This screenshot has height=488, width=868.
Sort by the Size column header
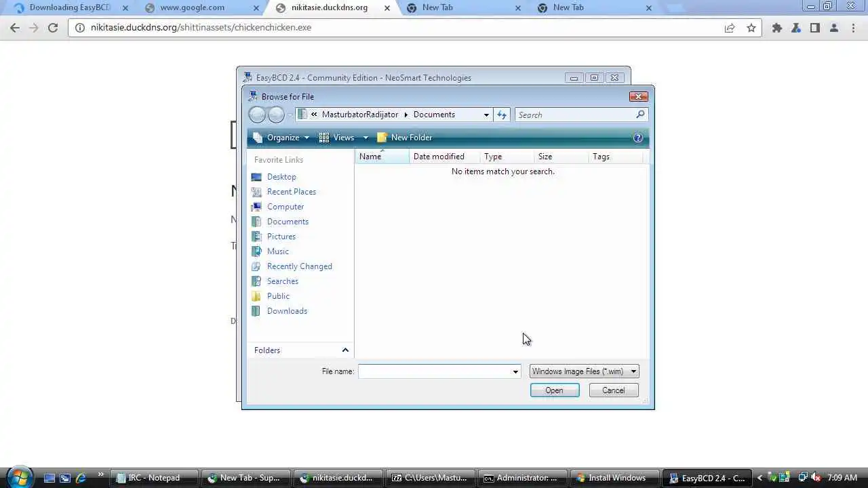pos(561,157)
